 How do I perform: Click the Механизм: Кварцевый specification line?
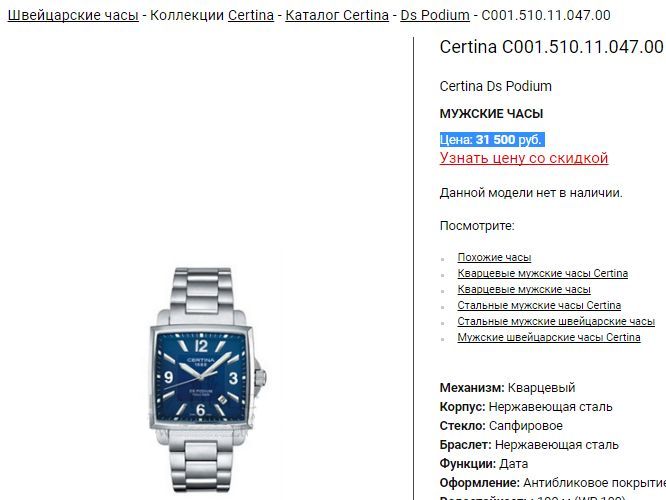[507, 388]
